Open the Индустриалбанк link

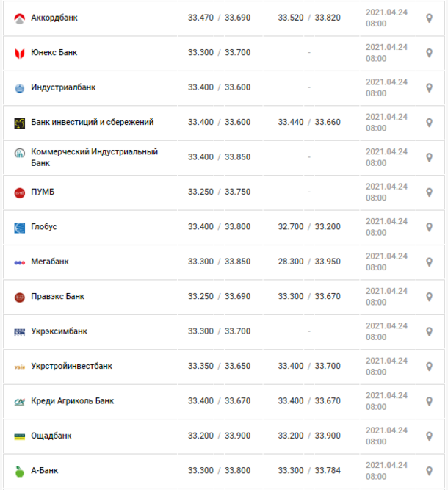tap(63, 87)
